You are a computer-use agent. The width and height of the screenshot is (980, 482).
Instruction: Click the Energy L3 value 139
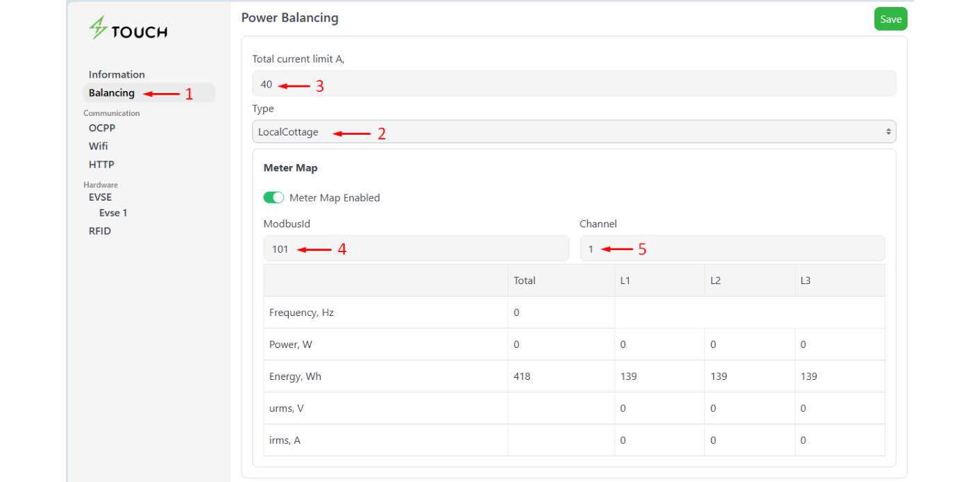[x=809, y=376]
